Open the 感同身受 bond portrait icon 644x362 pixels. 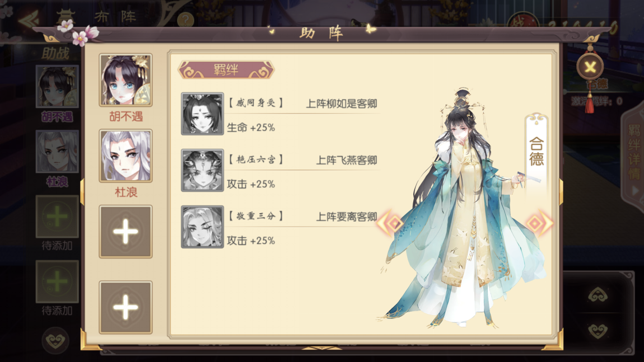pyautogui.click(x=203, y=114)
